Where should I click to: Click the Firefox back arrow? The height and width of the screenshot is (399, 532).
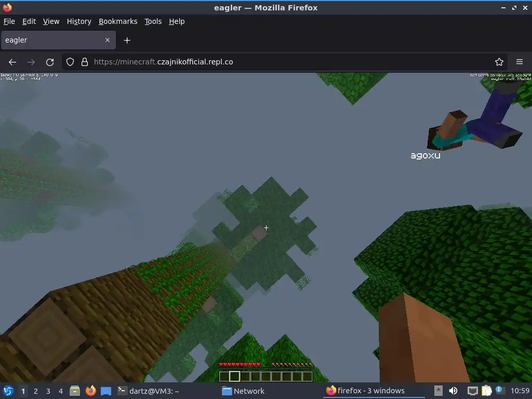[x=12, y=62]
